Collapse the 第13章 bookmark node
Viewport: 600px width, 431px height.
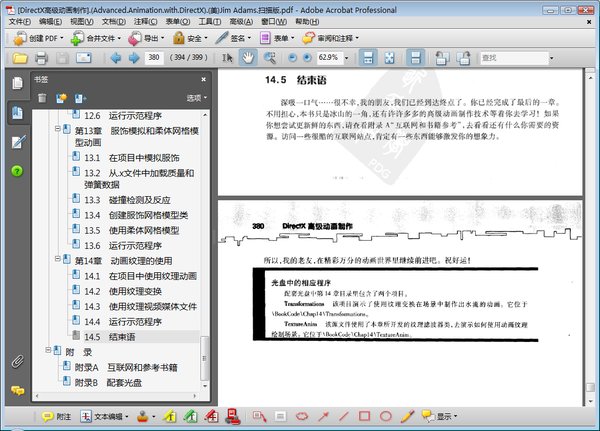point(55,131)
